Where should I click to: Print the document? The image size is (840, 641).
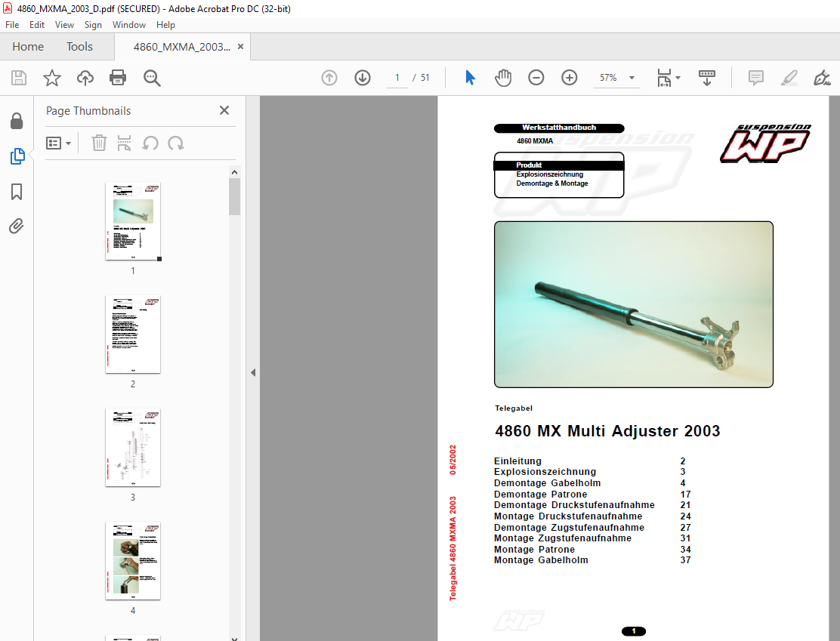tap(118, 79)
